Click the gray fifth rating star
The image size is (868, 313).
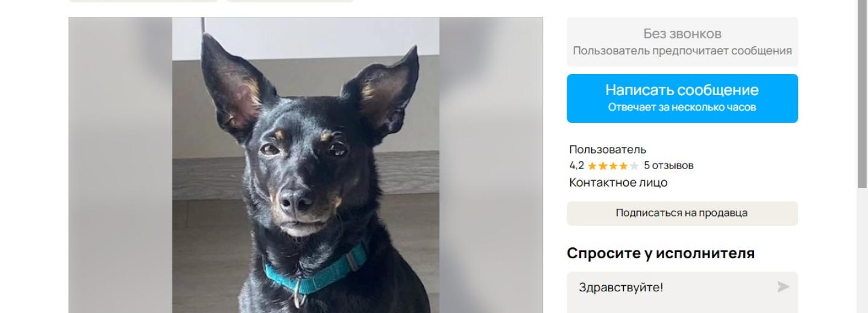click(634, 166)
